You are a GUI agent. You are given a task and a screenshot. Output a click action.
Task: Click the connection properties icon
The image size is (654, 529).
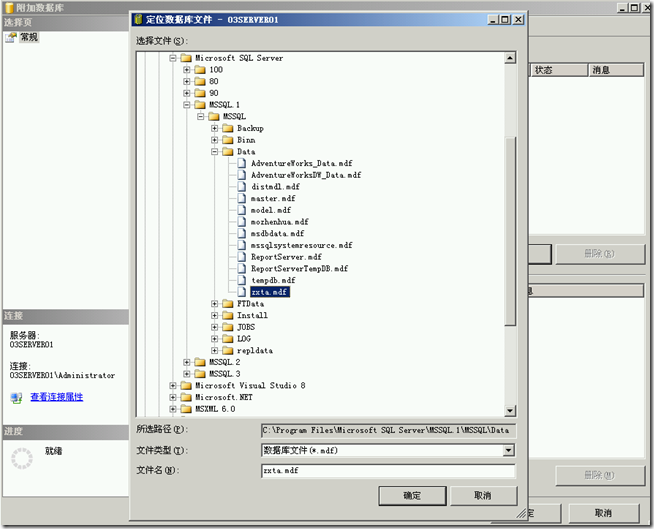pyautogui.click(x=16, y=398)
